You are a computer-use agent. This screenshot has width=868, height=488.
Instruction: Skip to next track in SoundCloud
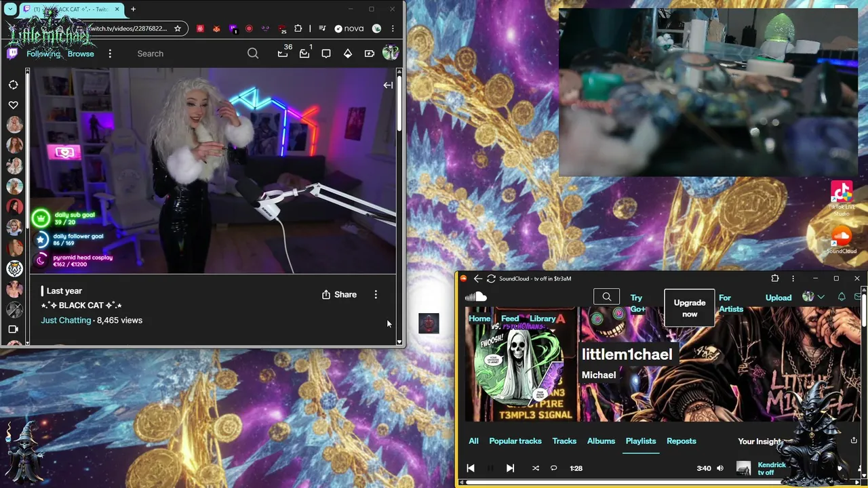click(x=510, y=468)
